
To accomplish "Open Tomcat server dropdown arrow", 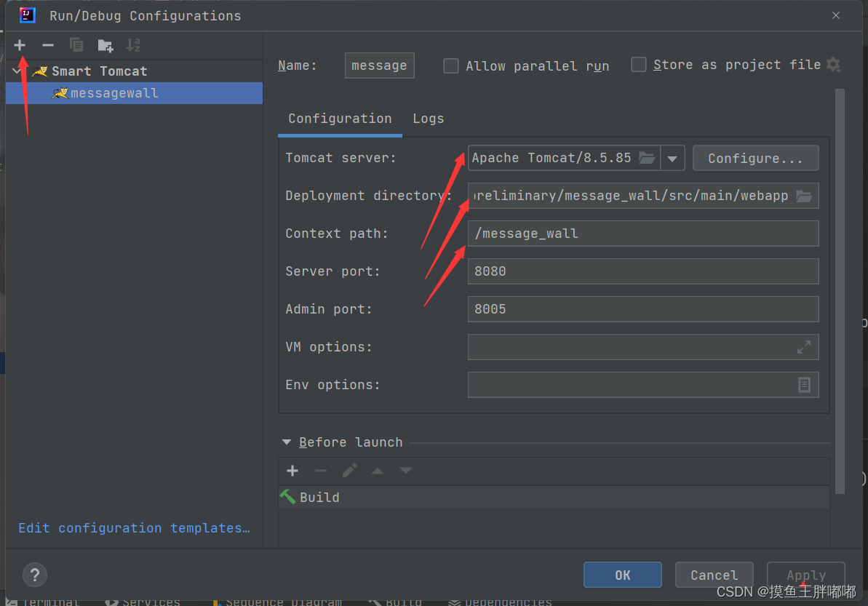I will click(672, 159).
